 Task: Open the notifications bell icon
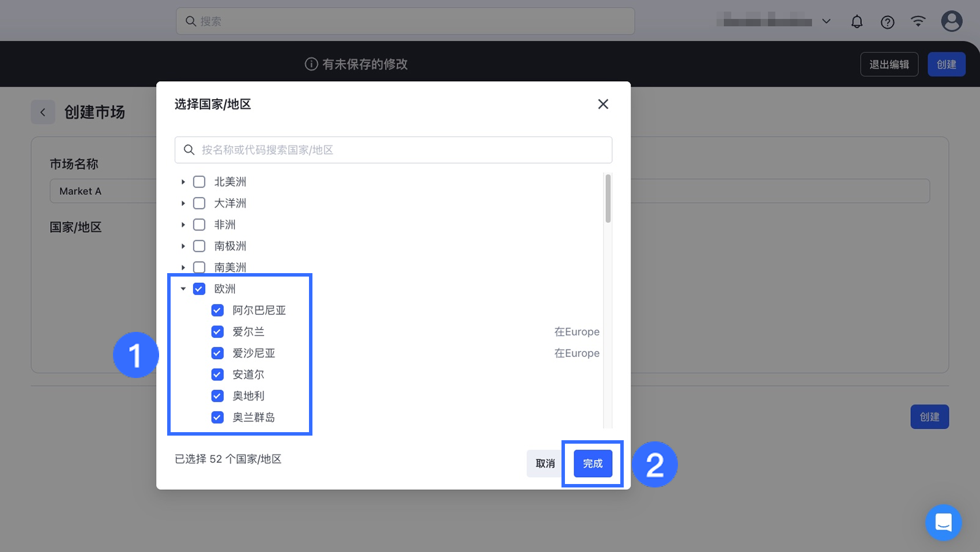857,22
